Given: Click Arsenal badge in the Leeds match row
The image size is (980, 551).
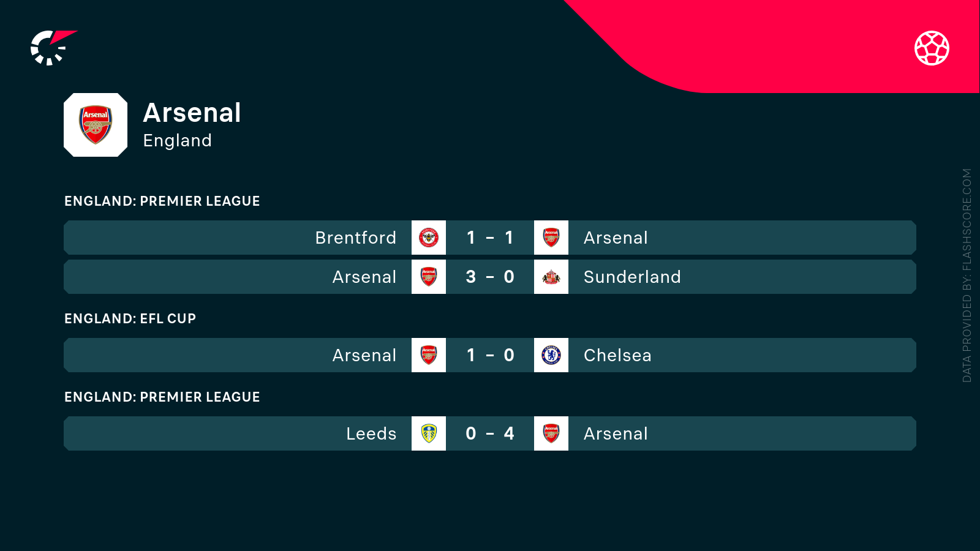Looking at the screenshot, I should pos(551,433).
